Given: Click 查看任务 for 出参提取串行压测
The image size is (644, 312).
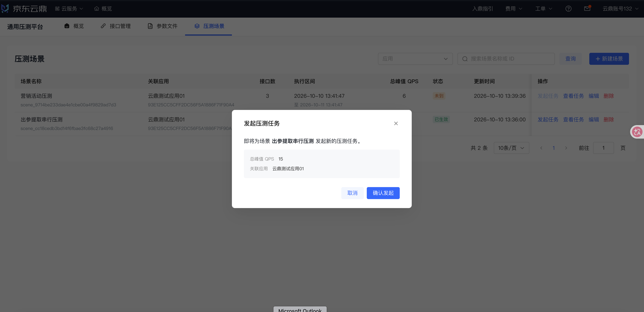Looking at the screenshot, I should tap(573, 119).
